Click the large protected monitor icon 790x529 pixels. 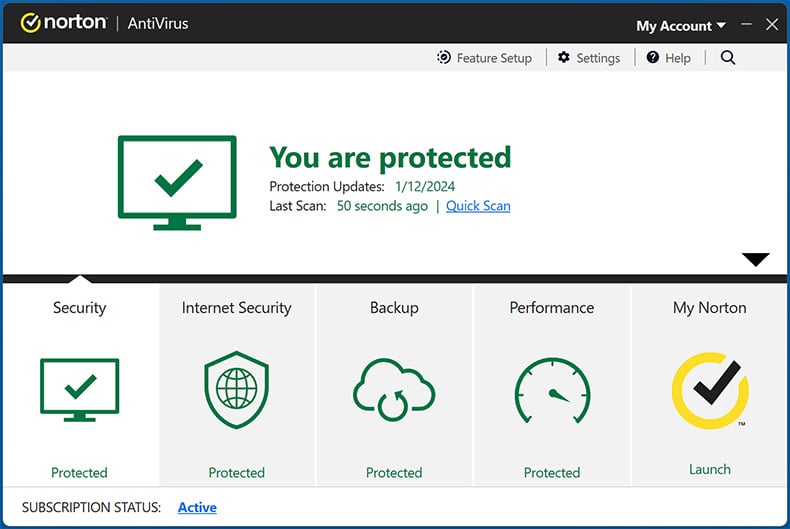tap(177, 182)
